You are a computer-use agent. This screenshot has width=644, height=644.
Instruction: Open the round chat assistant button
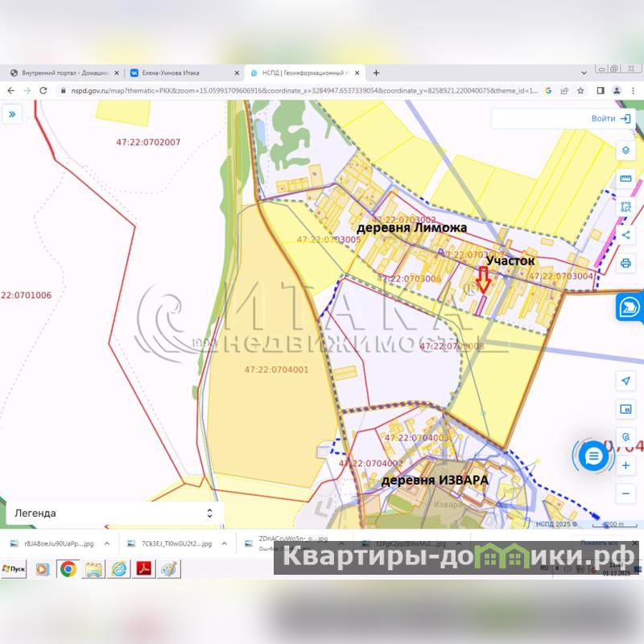[x=594, y=456]
